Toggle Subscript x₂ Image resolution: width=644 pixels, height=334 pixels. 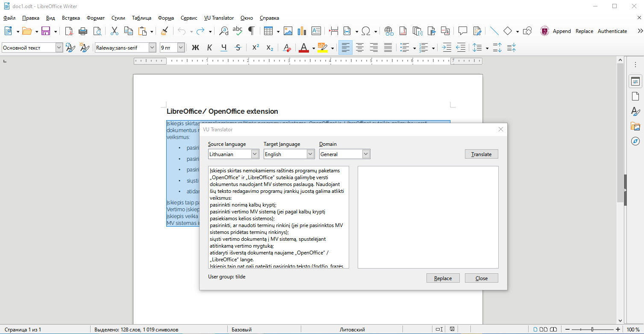pos(270,47)
